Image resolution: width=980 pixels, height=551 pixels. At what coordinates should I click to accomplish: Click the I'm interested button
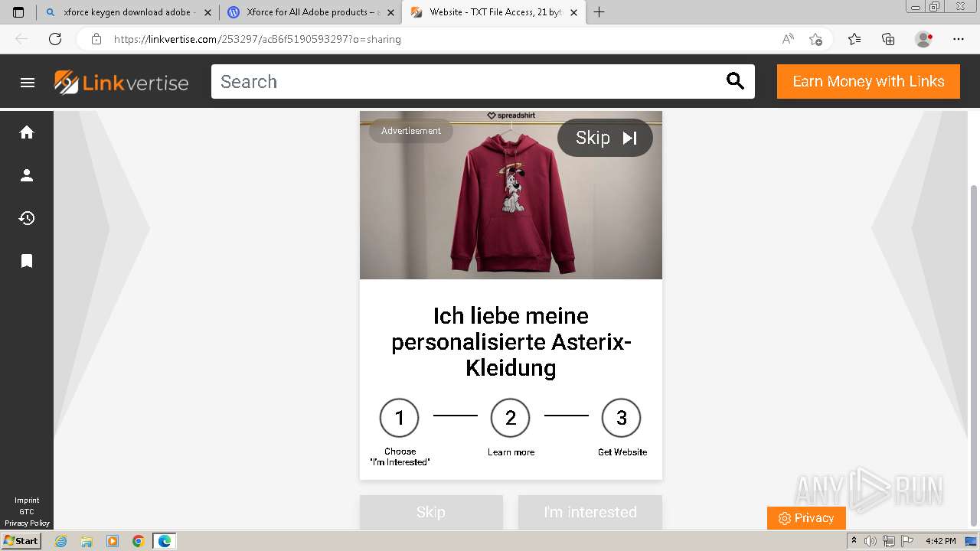590,512
